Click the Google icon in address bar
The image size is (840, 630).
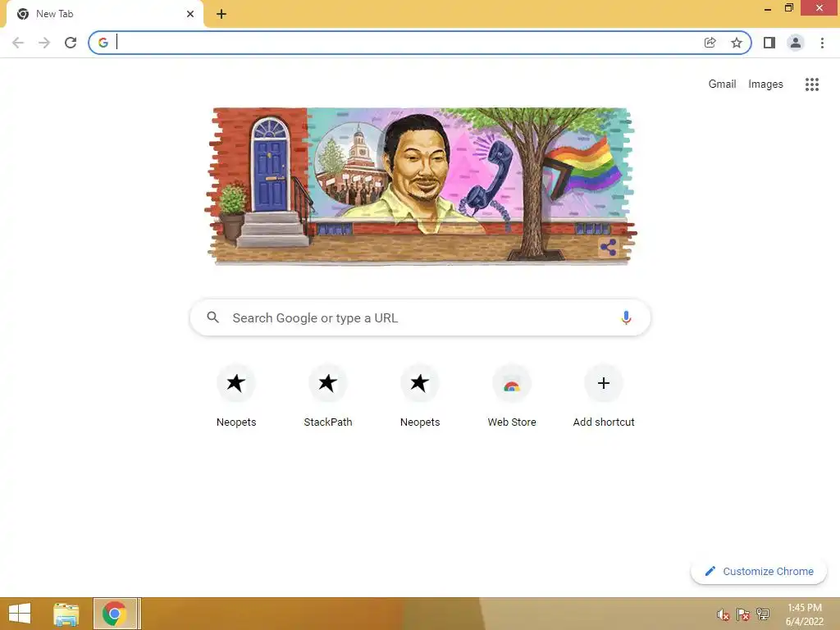103,43
